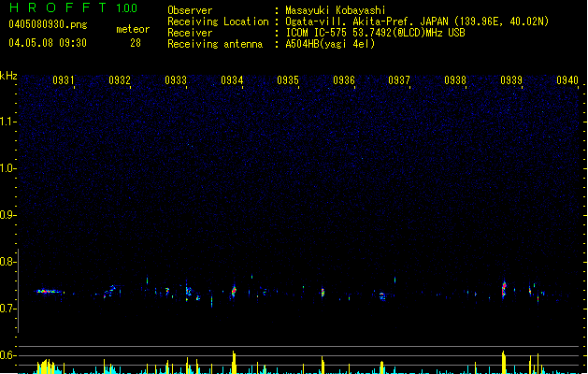This screenshot has width=588, height=374.
Task: Click the Receiving antenna label
Action: point(215,44)
